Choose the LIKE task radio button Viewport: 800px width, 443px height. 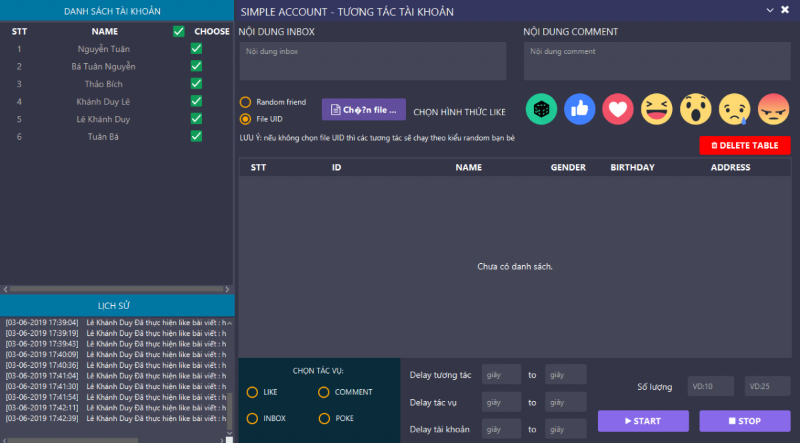click(252, 392)
